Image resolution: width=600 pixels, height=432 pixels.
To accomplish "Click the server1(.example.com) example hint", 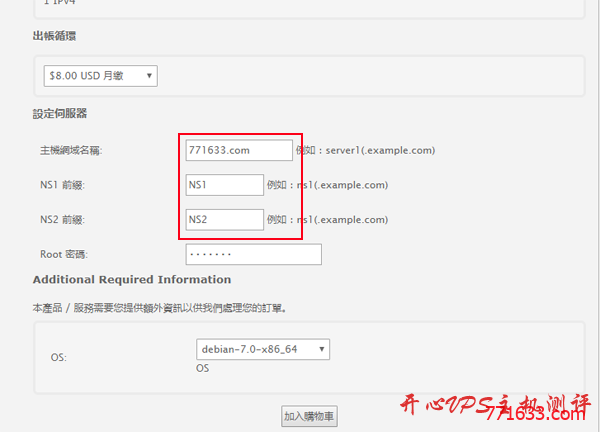I will [x=365, y=151].
